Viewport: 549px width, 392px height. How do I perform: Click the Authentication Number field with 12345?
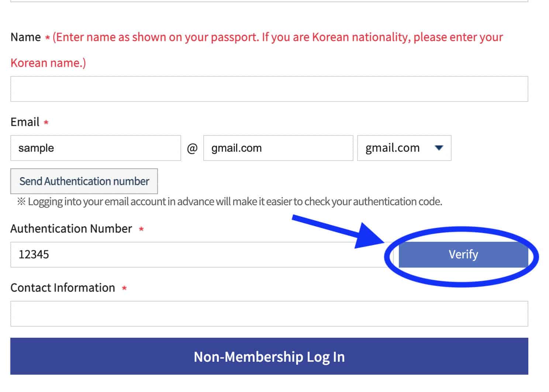pos(199,255)
